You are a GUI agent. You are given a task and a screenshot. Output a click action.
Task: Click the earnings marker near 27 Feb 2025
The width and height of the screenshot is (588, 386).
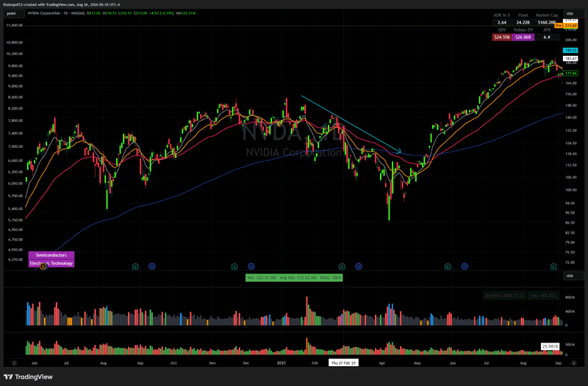pos(342,266)
